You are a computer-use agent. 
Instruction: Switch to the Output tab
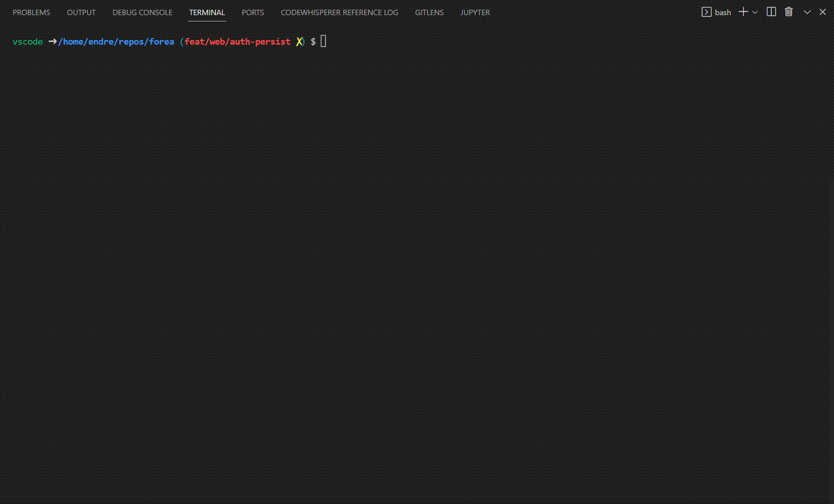click(x=81, y=12)
